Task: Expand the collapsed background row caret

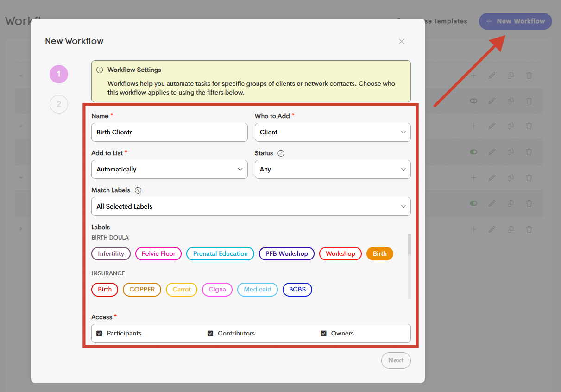Action: point(21,229)
